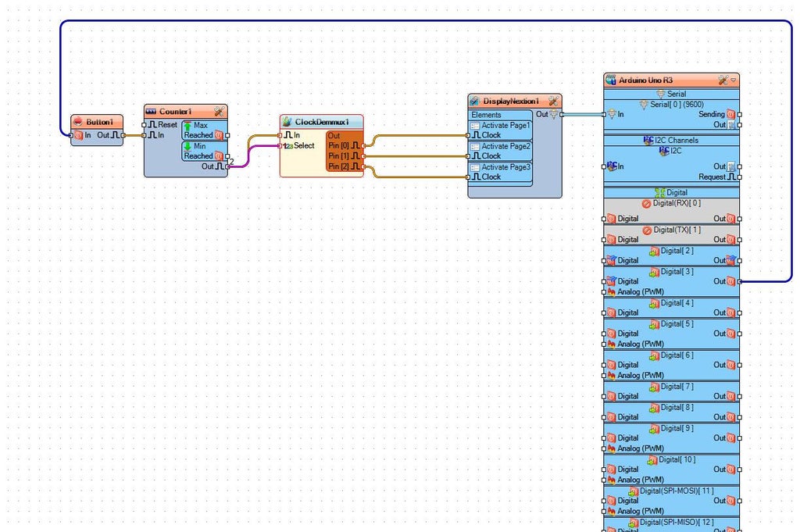Click the Serial[ 0 ] (9600) label
Viewport: 800px width, 532px height.
677,104
